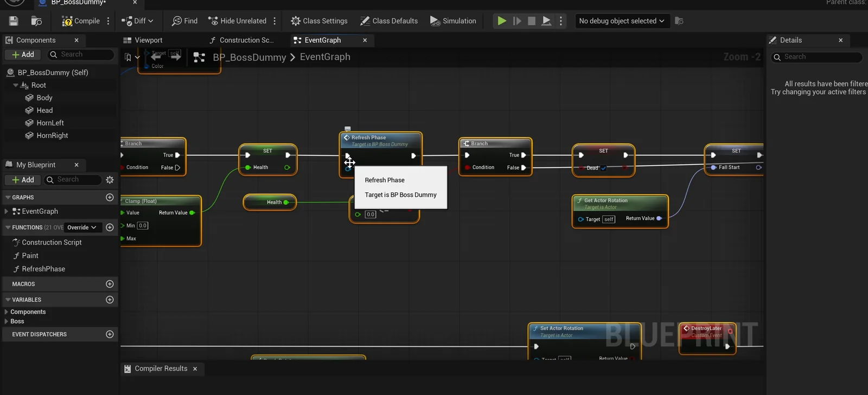Start Simulation mode

(453, 21)
